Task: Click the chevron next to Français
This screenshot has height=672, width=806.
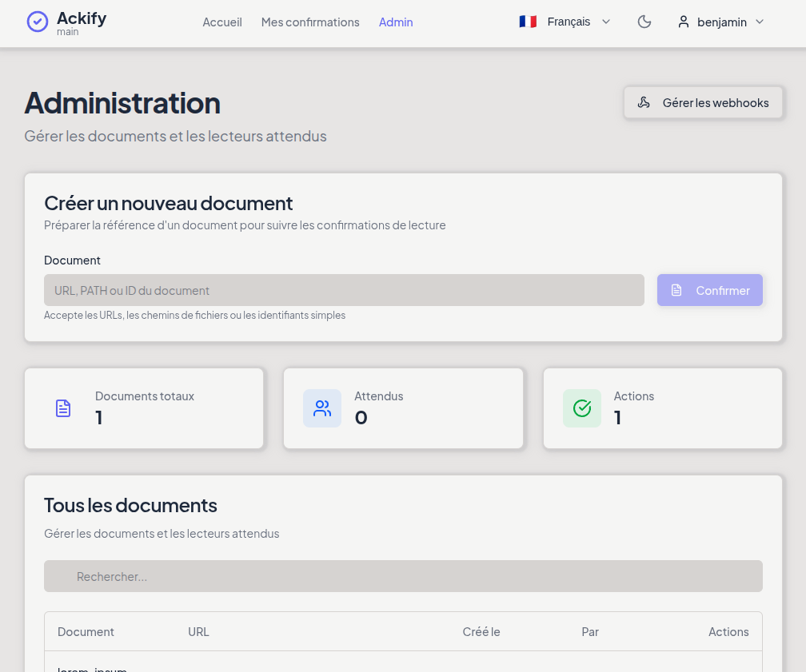Action: (606, 22)
